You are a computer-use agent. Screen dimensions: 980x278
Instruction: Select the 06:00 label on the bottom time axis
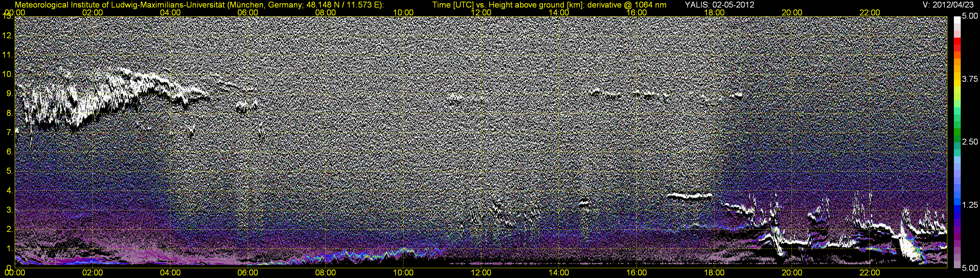click(248, 273)
